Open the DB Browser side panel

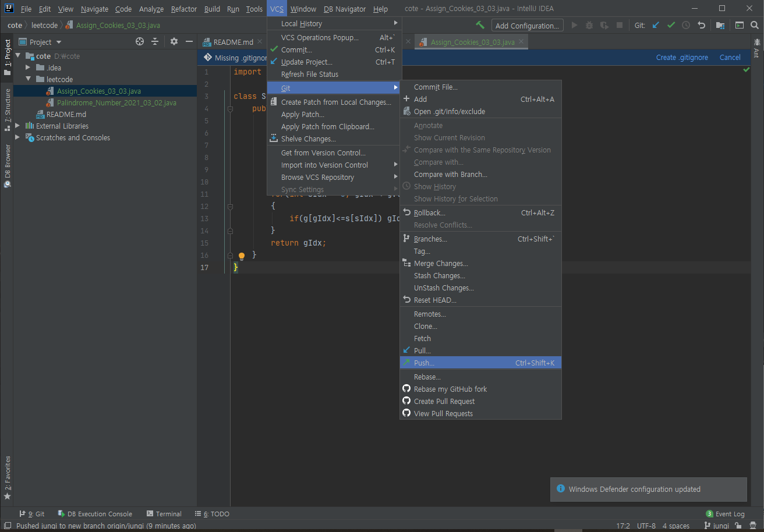click(x=7, y=166)
